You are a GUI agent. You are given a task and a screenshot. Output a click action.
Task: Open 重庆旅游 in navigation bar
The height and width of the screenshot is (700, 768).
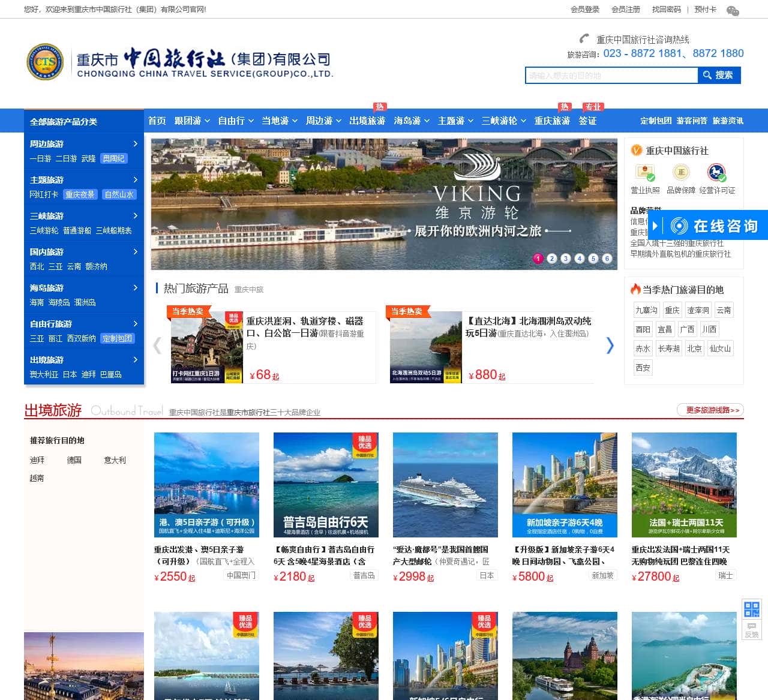point(552,121)
